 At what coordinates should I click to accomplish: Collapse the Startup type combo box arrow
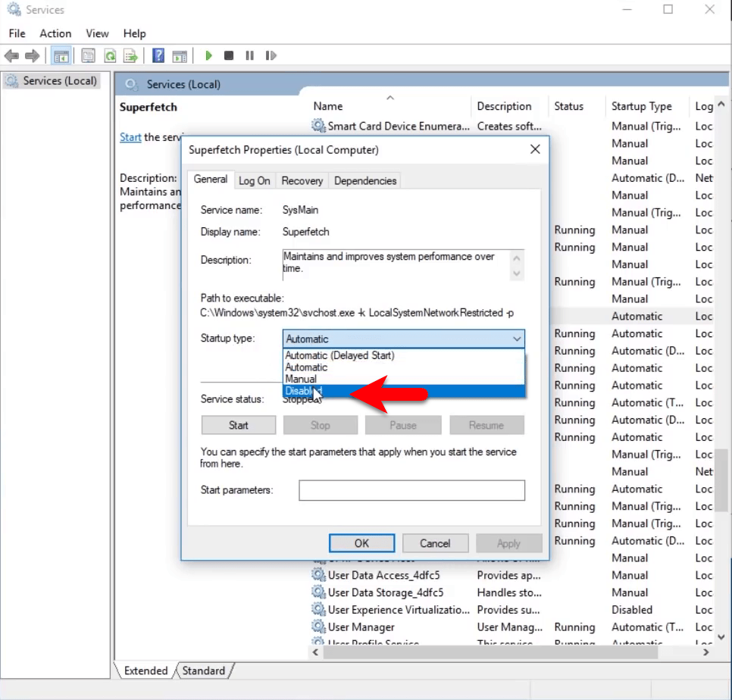517,339
